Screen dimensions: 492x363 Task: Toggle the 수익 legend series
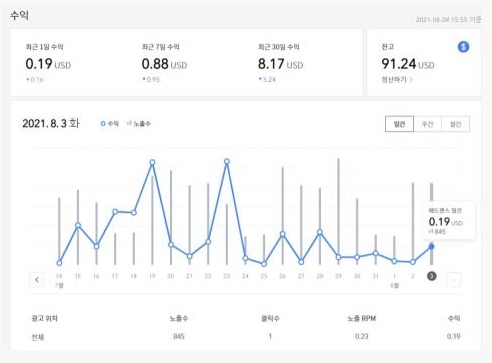(x=110, y=124)
